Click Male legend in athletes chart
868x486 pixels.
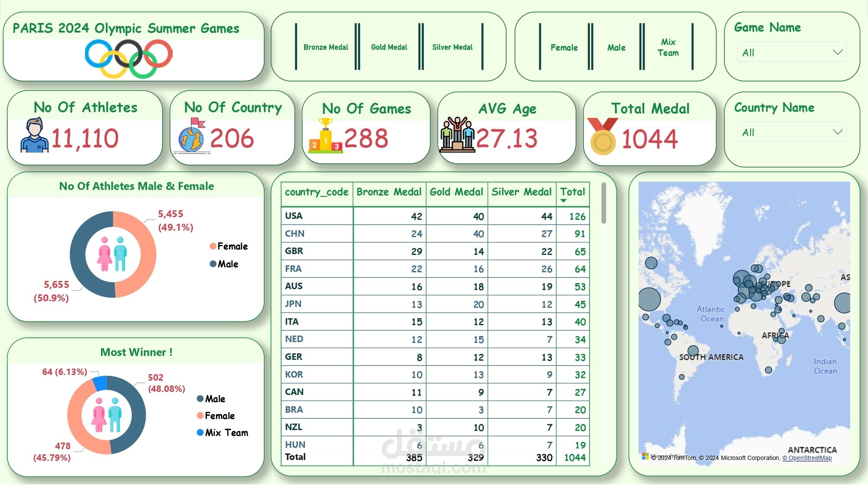click(x=224, y=264)
